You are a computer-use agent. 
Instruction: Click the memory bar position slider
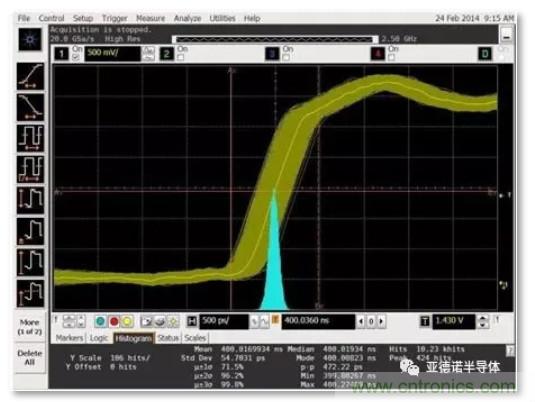[275, 39]
